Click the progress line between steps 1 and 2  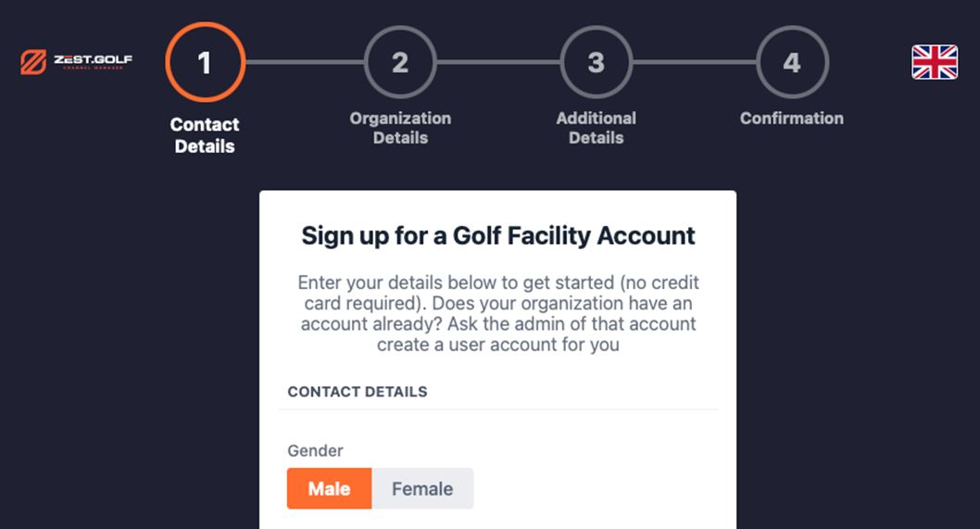[x=304, y=62]
